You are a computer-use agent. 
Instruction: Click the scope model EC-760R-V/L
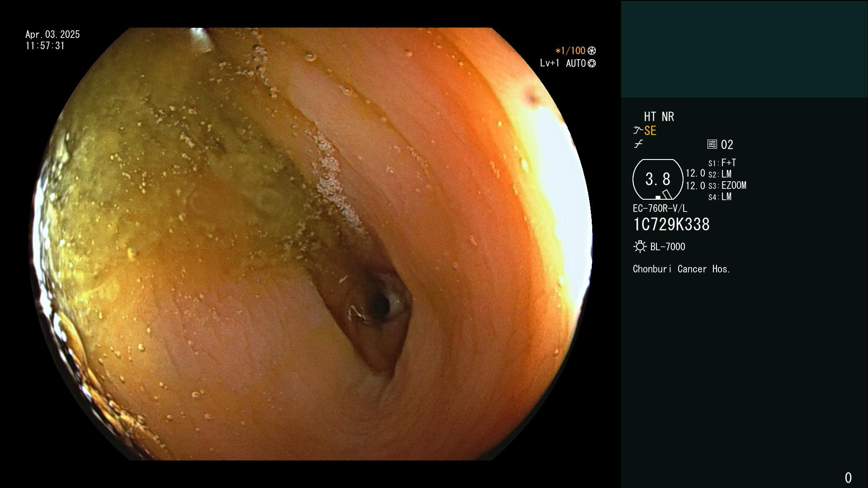point(660,208)
